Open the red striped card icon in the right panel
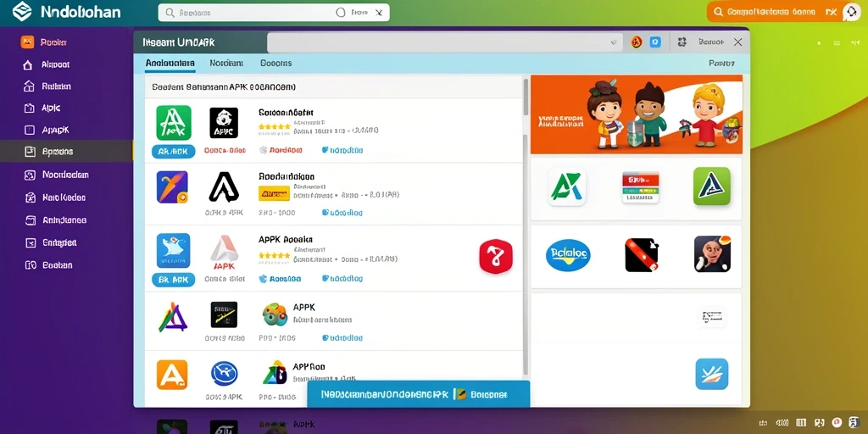 [x=641, y=187]
